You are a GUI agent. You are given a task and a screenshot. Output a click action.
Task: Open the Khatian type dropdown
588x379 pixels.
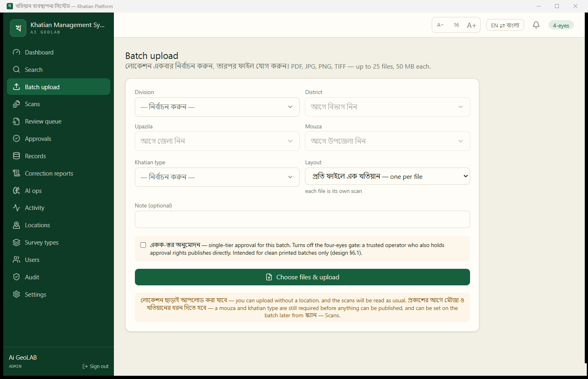(217, 177)
